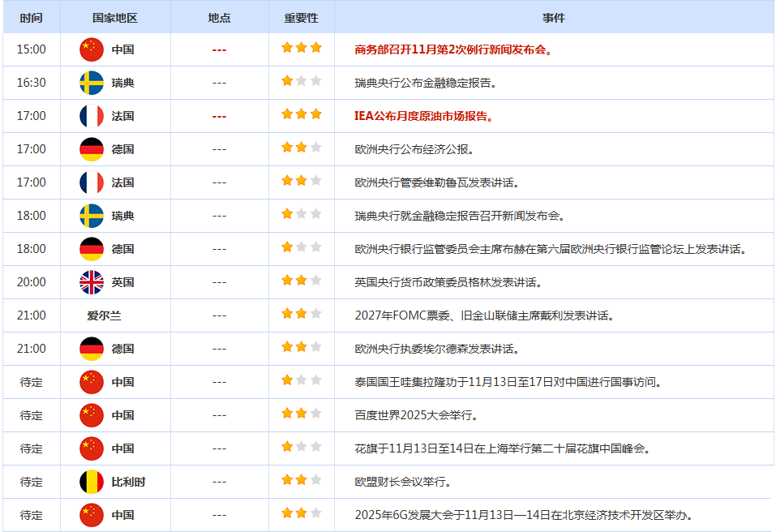
Task: Click the star rating in the 16:30 row
Action: click(301, 81)
